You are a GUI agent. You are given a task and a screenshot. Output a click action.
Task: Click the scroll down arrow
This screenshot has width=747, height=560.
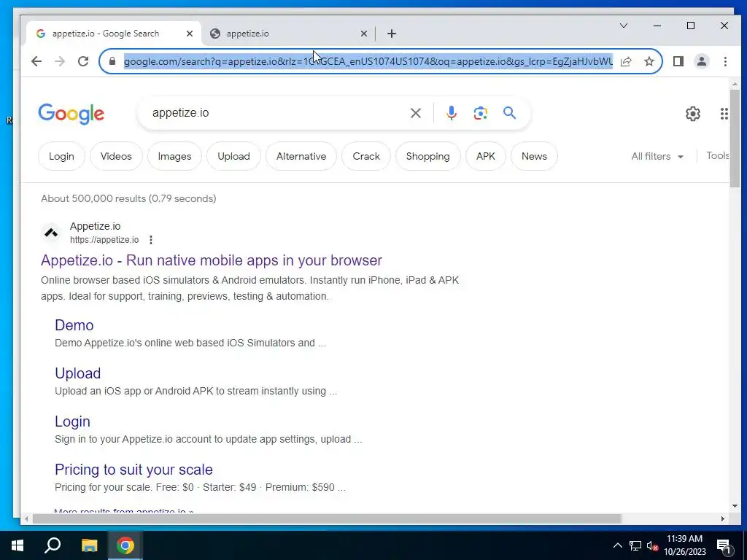pos(734,506)
